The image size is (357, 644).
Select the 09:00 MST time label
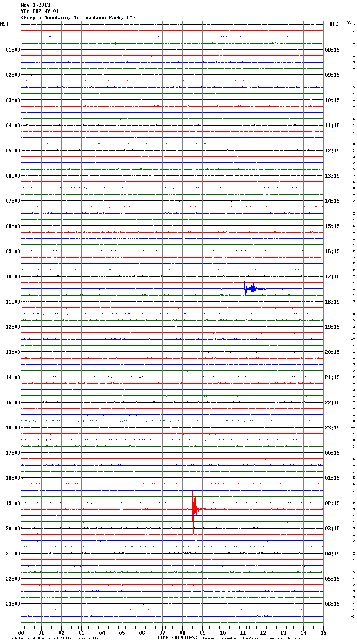(13, 251)
